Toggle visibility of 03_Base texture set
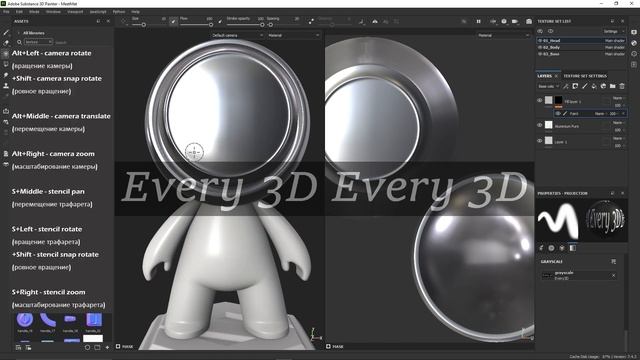This screenshot has width=640, height=360. 540,54
